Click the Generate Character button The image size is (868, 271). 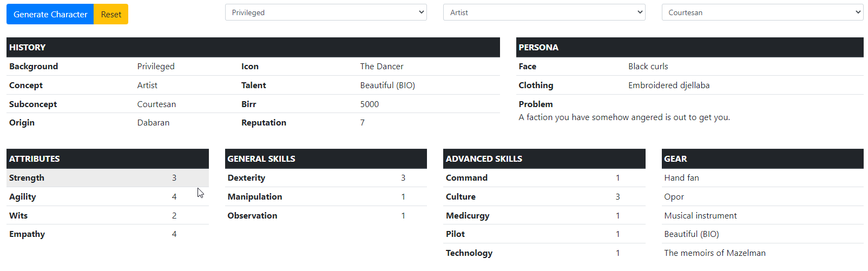click(50, 15)
